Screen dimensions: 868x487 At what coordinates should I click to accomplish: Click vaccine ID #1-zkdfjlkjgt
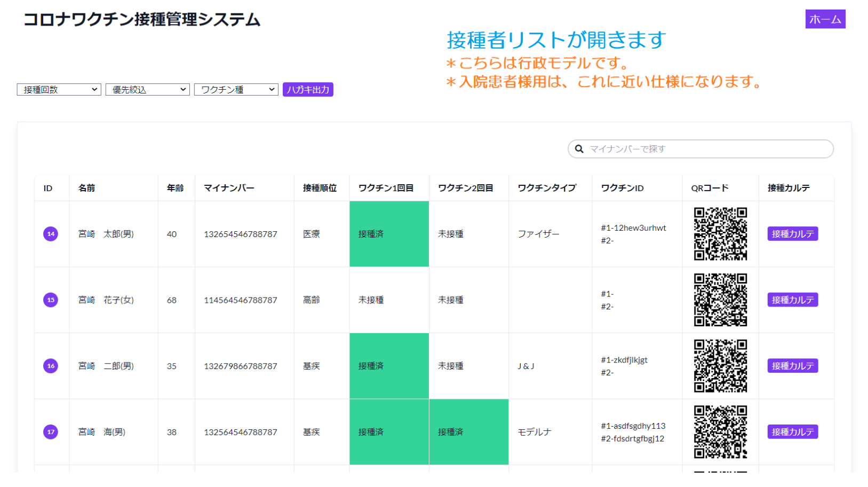624,360
